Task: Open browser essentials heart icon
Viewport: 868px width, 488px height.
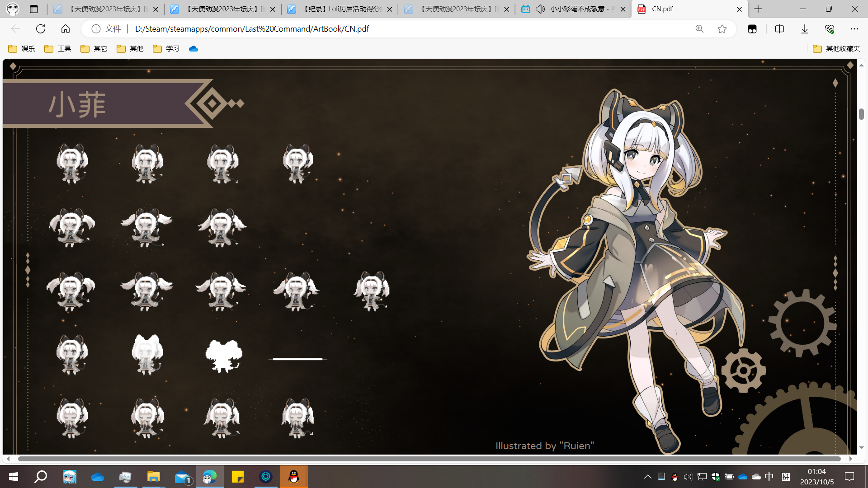Action: (829, 29)
